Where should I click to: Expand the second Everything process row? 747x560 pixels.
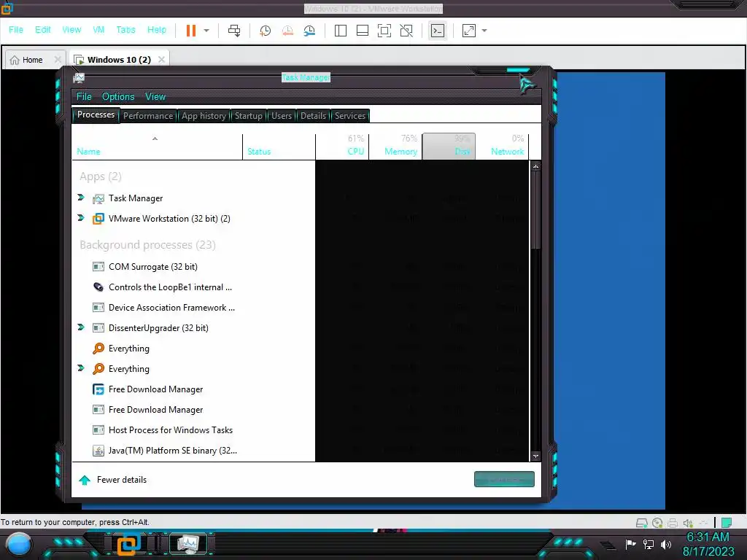[x=81, y=368]
